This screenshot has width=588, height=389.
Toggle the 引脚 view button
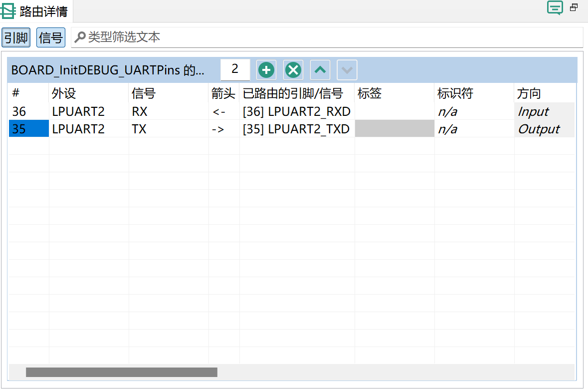click(x=16, y=37)
